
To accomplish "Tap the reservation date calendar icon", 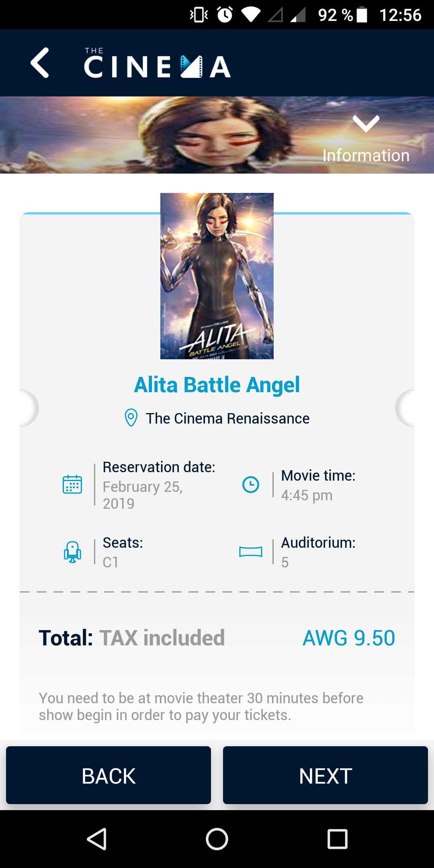I will pos(72,484).
